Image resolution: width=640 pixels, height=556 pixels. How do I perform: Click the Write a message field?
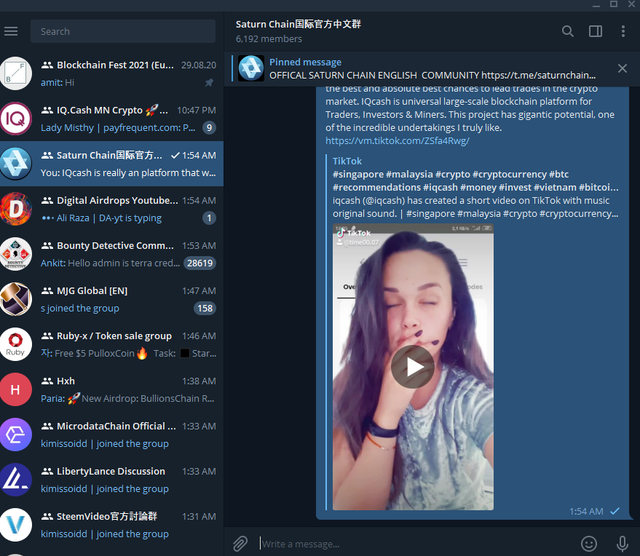(x=416, y=544)
